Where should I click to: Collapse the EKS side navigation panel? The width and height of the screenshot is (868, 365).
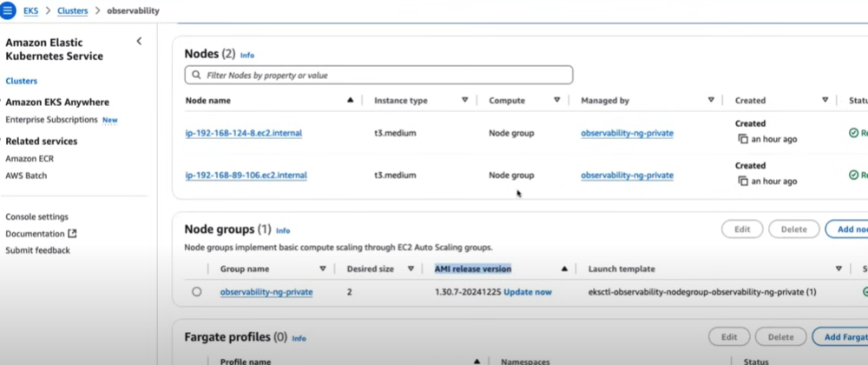pos(139,41)
